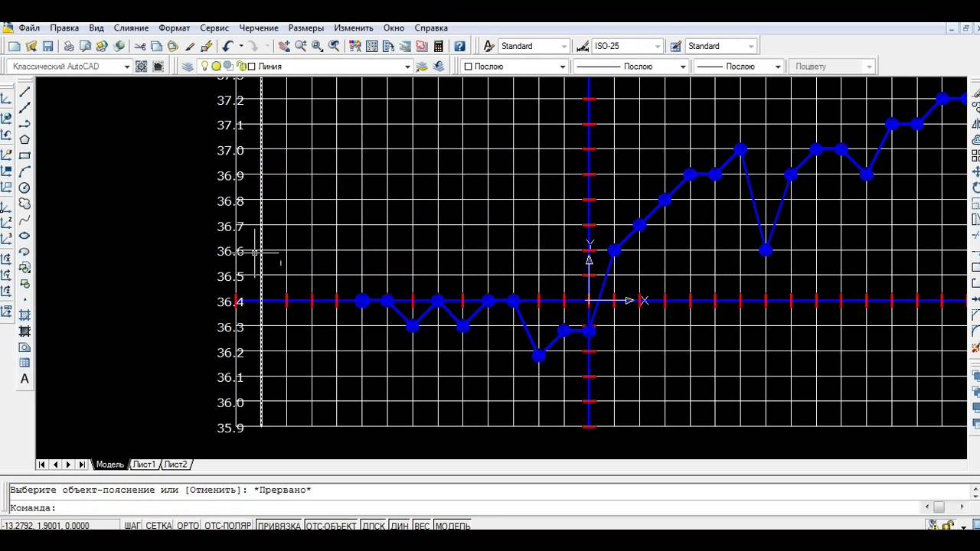This screenshot has height=551, width=980.
Task: Open the undo history dropdown arrow
Action: (240, 47)
